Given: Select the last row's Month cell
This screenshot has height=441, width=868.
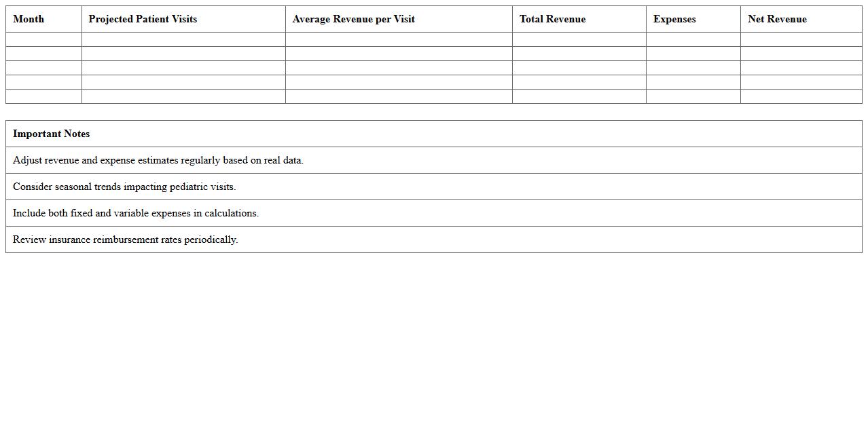Looking at the screenshot, I should (x=43, y=96).
